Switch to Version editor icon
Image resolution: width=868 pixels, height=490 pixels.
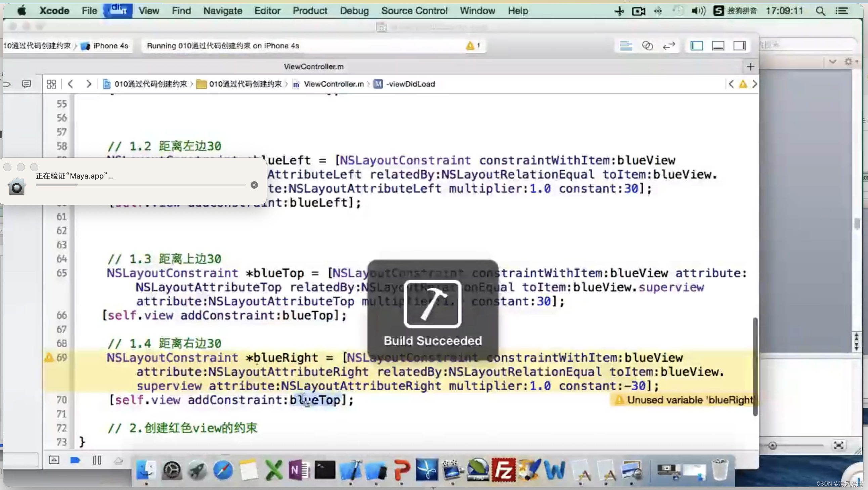(x=669, y=45)
